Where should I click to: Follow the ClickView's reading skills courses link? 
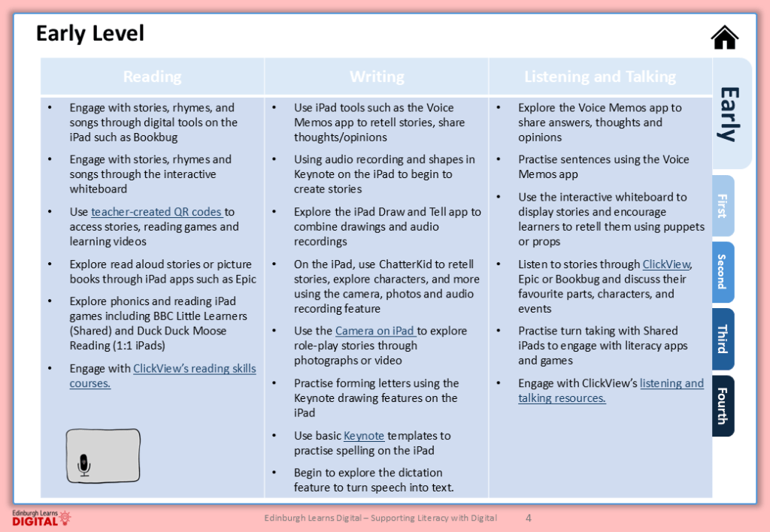(194, 369)
